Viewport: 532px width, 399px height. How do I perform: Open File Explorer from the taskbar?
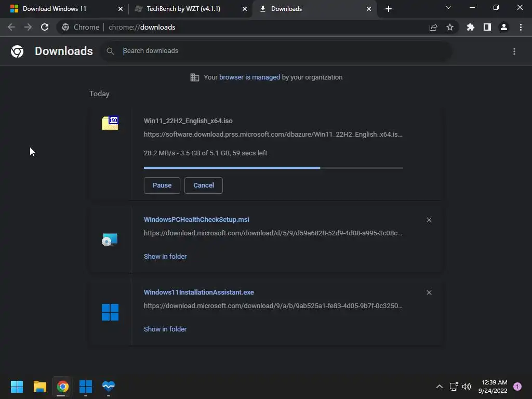click(x=39, y=387)
